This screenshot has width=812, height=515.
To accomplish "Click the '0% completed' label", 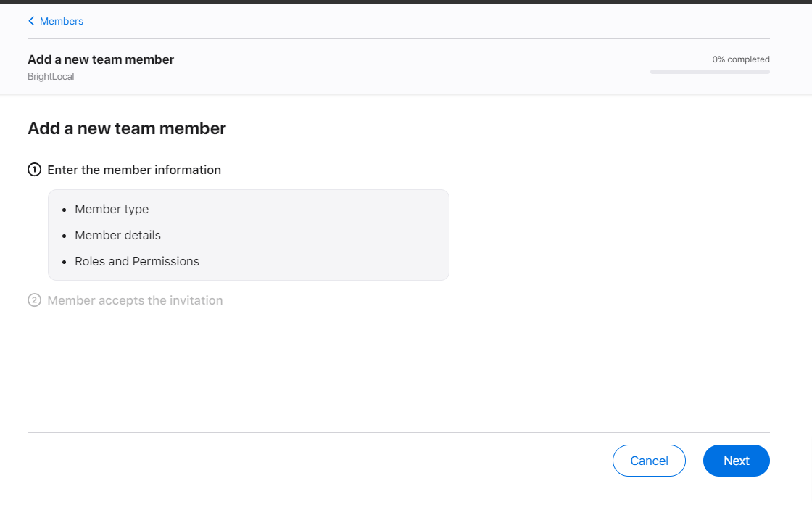I will click(740, 59).
